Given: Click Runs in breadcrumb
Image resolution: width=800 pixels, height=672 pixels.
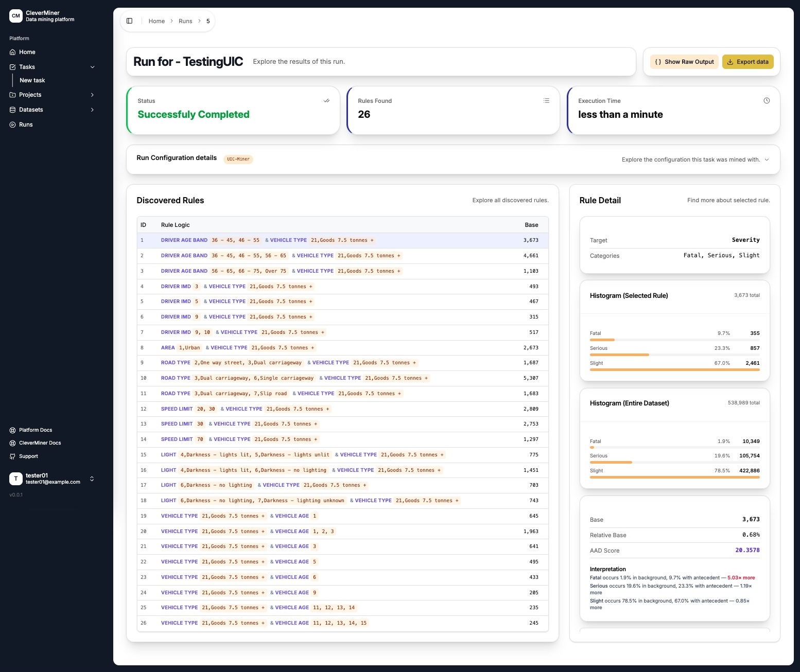Looking at the screenshot, I should click(x=185, y=21).
